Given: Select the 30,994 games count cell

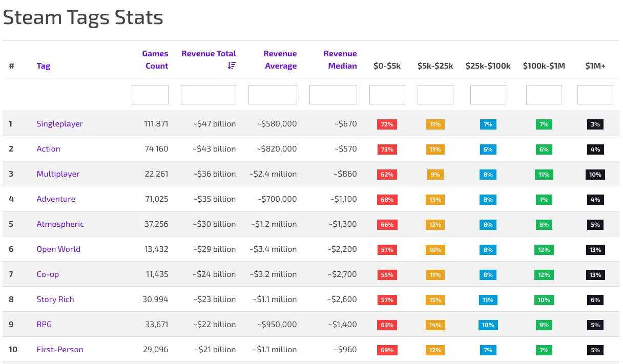Looking at the screenshot, I should pos(155,299).
